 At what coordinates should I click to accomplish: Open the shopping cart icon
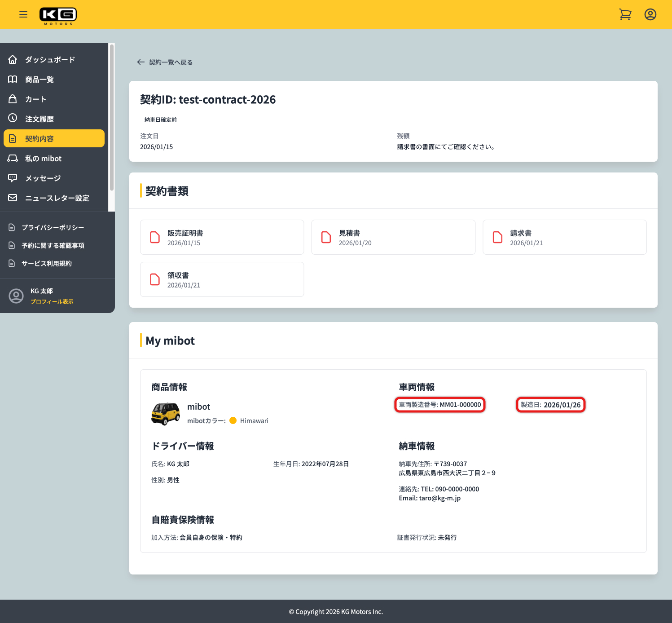(625, 14)
